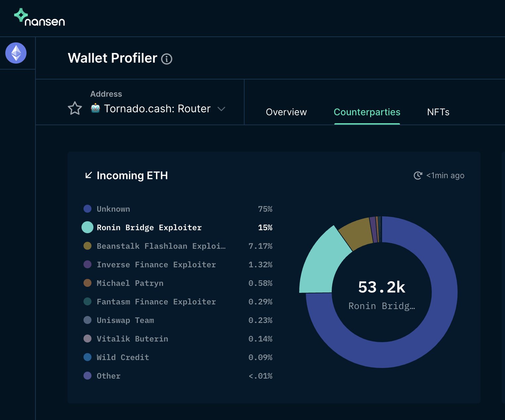The height and width of the screenshot is (420, 505).
Task: Select the Inverse Finance Exploiter legend dot
Action: [87, 264]
